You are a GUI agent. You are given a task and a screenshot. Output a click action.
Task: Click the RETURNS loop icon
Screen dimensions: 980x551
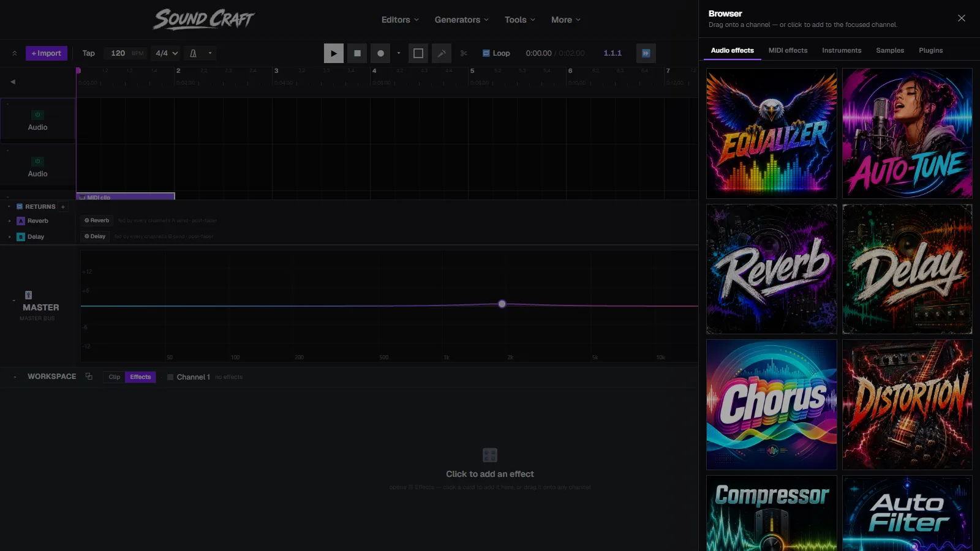click(x=20, y=207)
